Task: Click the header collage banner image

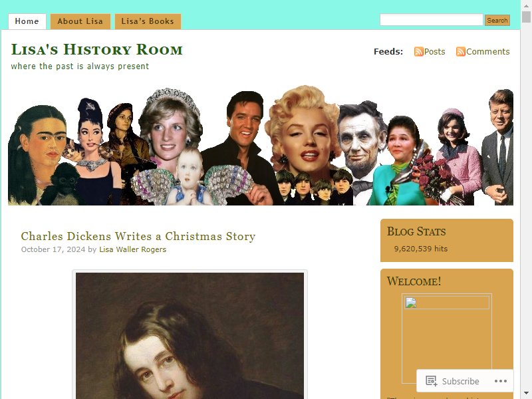Action: coord(261,145)
